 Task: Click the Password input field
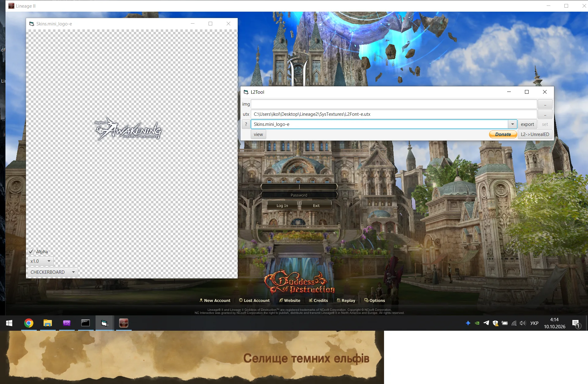point(299,195)
